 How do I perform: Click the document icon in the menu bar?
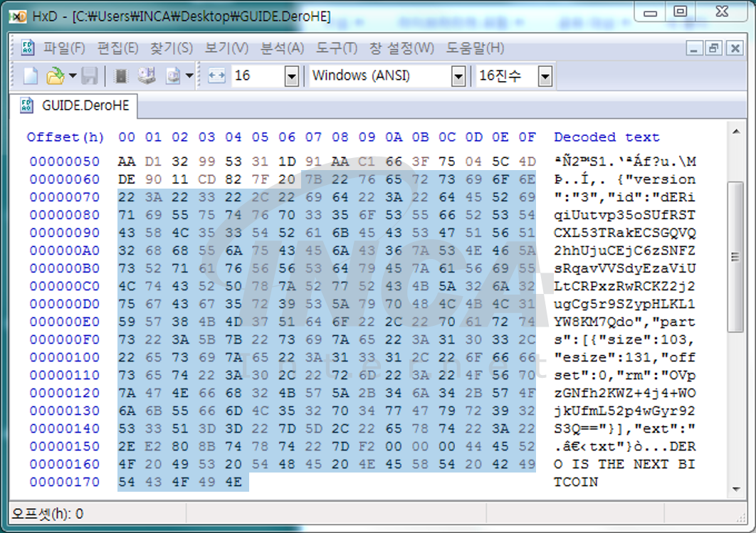click(x=27, y=48)
